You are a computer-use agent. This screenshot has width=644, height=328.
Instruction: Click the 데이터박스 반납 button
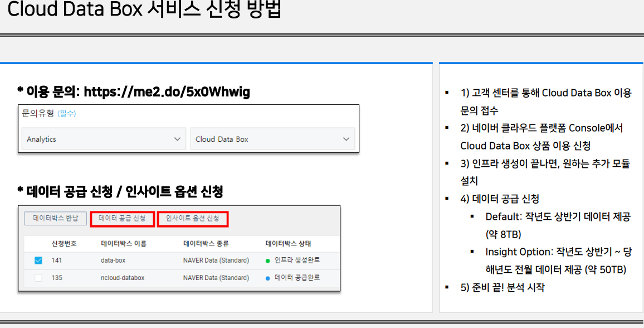click(x=56, y=218)
